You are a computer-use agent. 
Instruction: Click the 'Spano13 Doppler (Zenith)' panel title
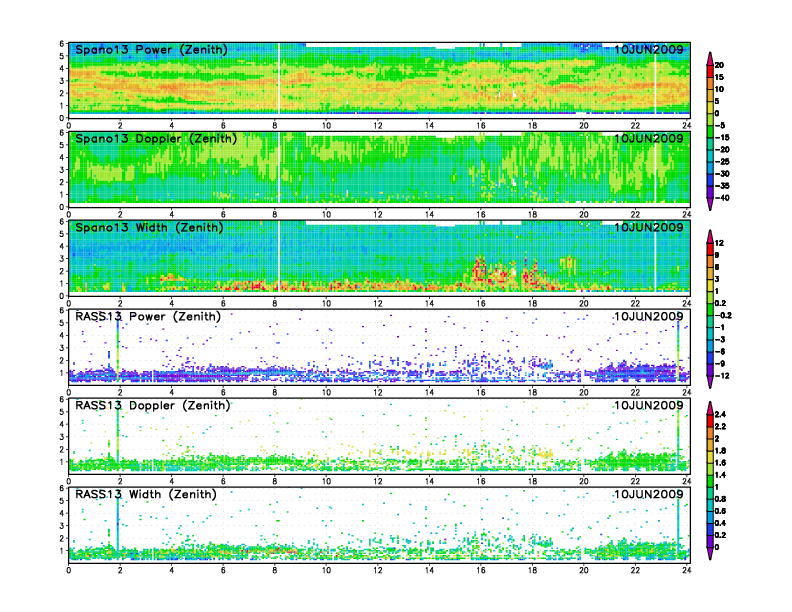[156, 139]
